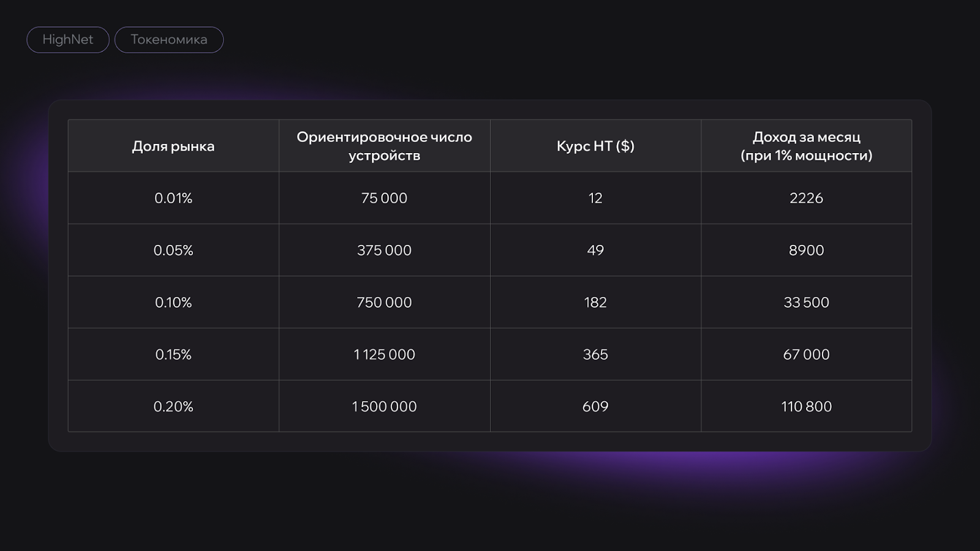Screen dimensions: 980x551
Task: Click the 375 000 devices cell
Action: pyautogui.click(x=384, y=250)
